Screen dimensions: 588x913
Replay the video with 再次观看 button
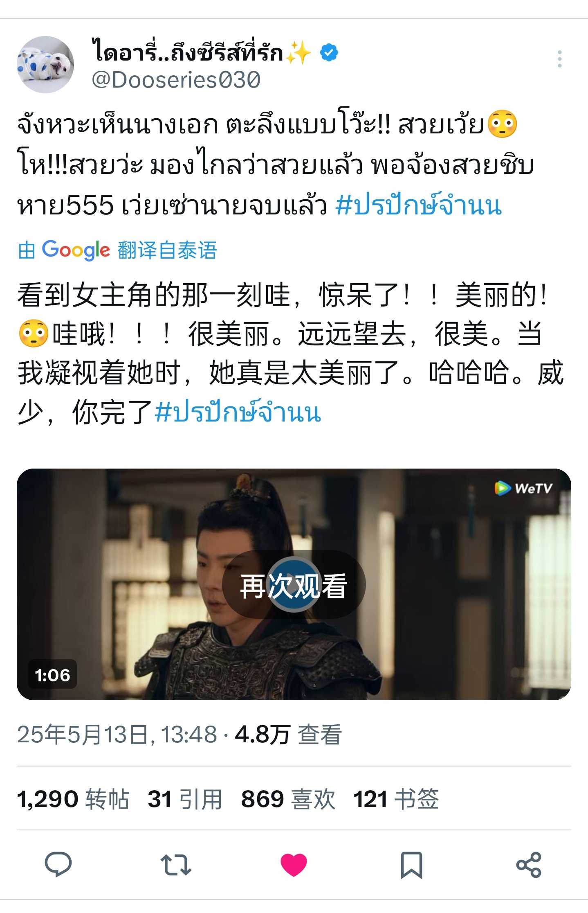click(294, 585)
